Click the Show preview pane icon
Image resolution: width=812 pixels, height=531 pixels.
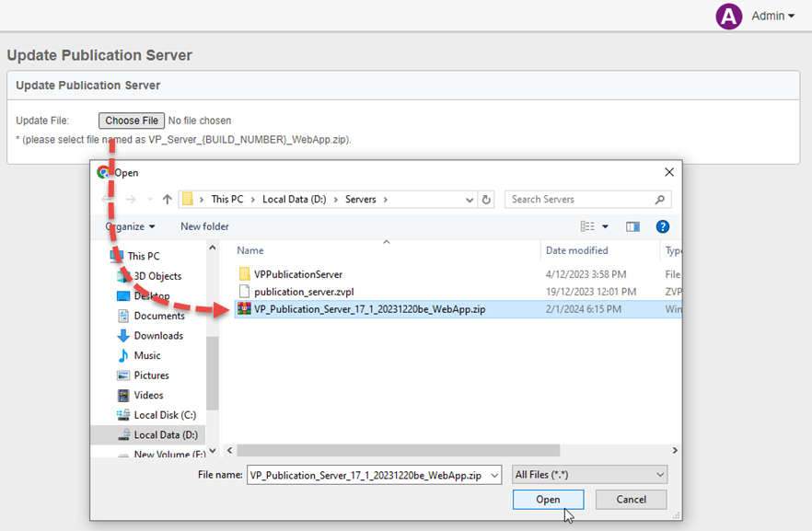tap(631, 226)
